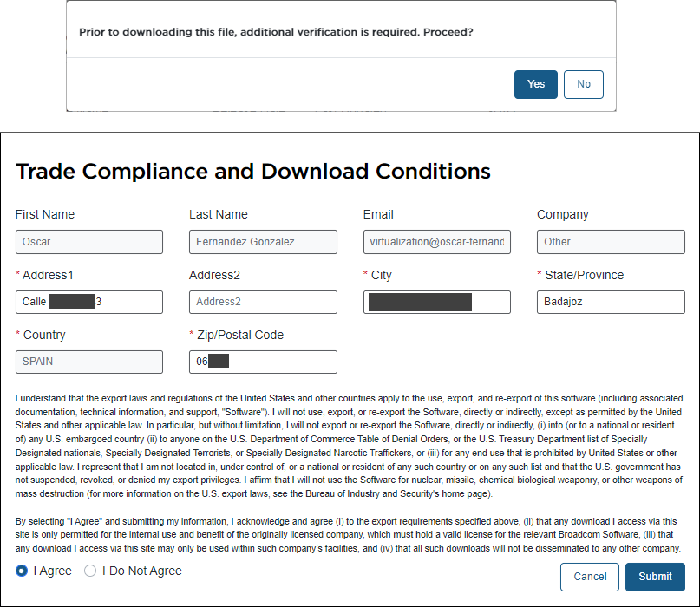Focus the Email input field
Viewport: 700px width, 607px height.
[437, 242]
